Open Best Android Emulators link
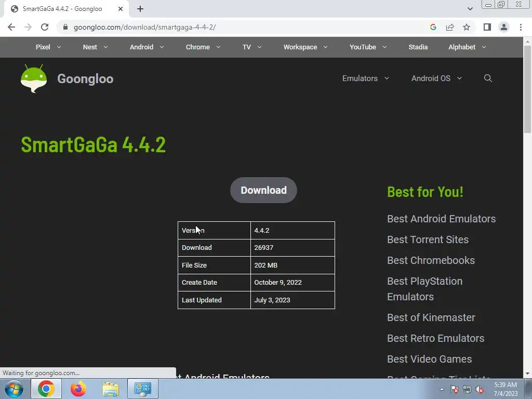Image resolution: width=532 pixels, height=399 pixels. coord(442,219)
